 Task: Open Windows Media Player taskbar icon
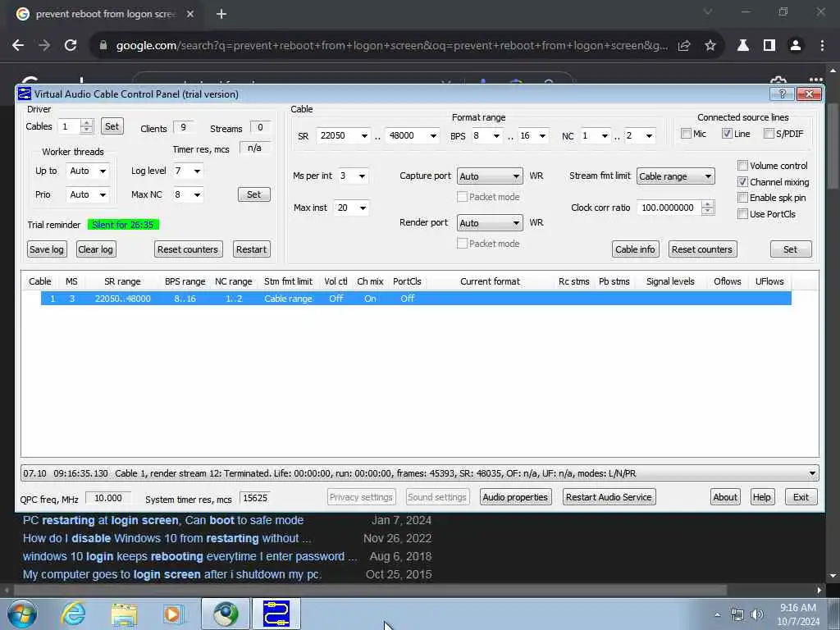click(173, 614)
